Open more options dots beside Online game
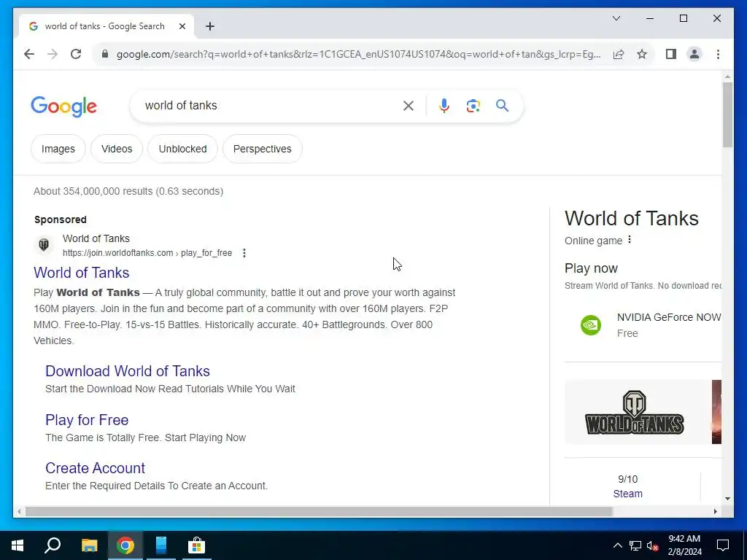 [630, 239]
